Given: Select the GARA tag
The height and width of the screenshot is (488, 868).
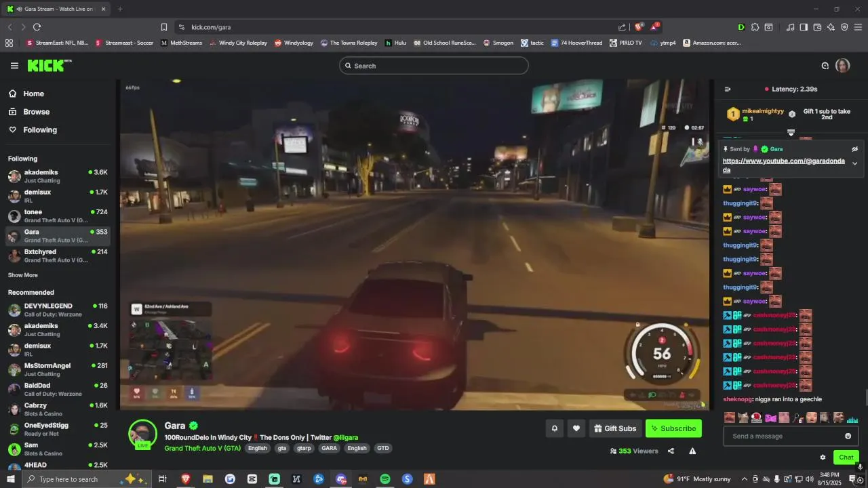Looking at the screenshot, I should (x=329, y=448).
